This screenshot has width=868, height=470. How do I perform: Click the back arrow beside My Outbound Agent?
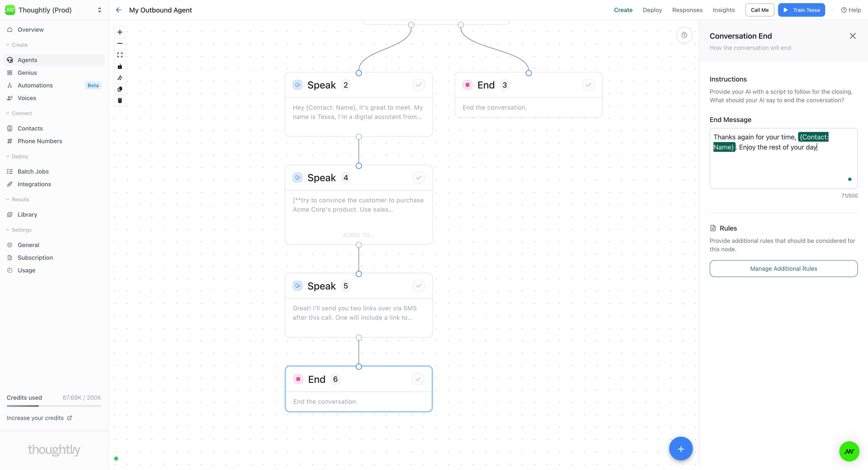tap(119, 10)
